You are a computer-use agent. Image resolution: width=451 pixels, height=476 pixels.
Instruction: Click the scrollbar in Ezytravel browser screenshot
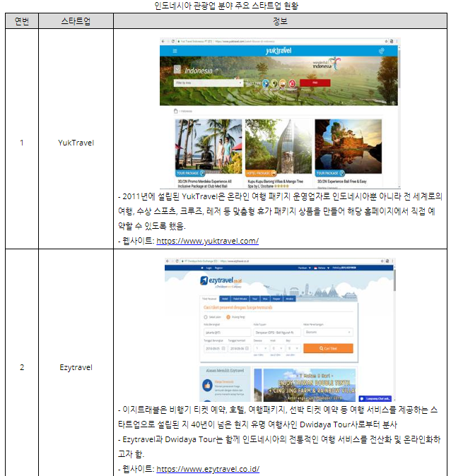click(394, 280)
